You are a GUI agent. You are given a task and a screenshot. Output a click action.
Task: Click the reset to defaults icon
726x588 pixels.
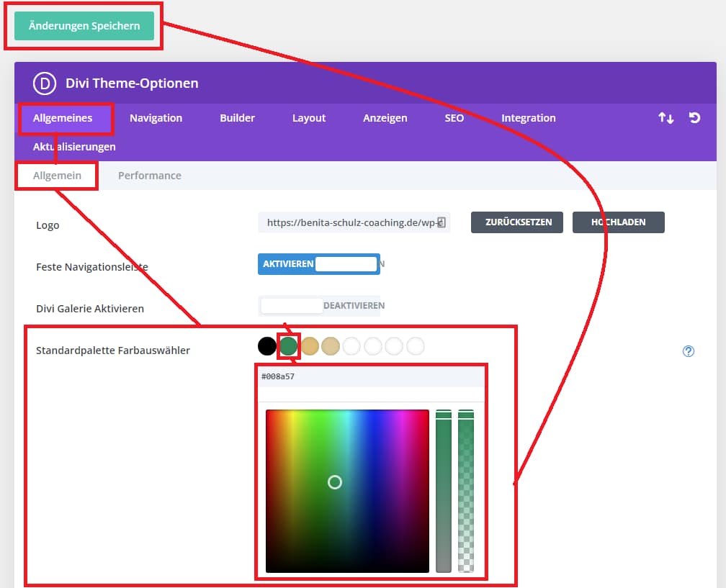click(694, 118)
